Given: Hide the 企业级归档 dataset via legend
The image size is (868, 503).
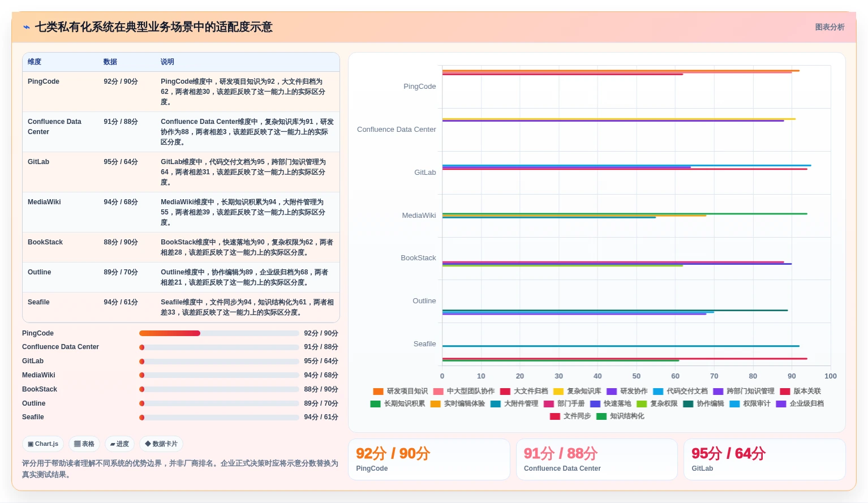Looking at the screenshot, I should point(800,403).
